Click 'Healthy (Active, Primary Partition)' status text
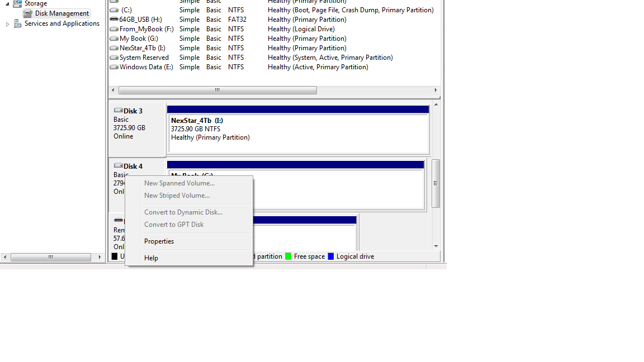 click(x=318, y=67)
